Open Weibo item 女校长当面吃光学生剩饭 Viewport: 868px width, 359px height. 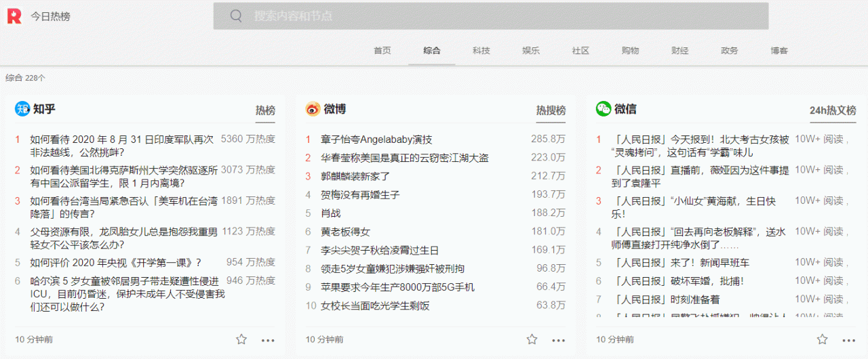tap(375, 305)
